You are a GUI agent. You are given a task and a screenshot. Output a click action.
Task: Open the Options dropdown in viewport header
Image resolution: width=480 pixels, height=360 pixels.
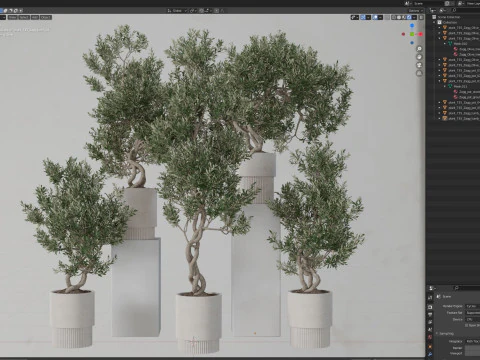(416, 11)
